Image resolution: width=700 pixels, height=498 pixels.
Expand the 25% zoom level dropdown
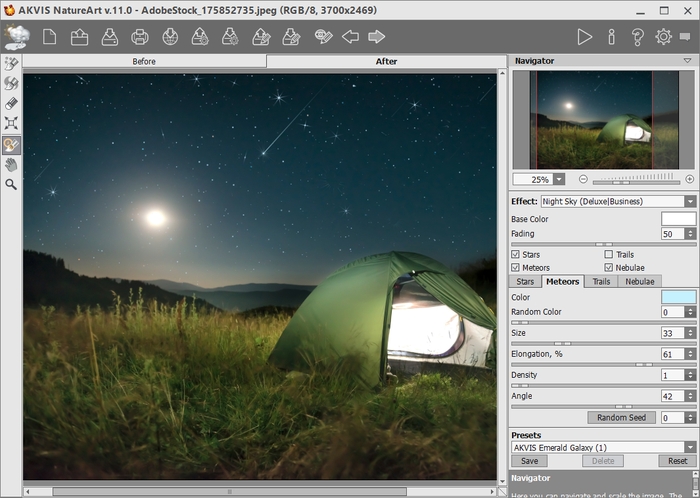tap(558, 179)
